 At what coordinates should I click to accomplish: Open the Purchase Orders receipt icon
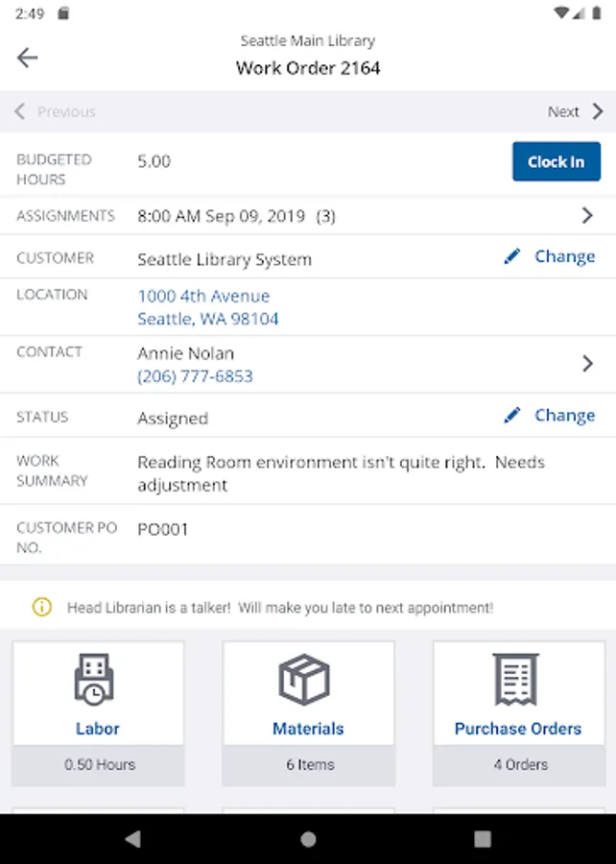(517, 680)
